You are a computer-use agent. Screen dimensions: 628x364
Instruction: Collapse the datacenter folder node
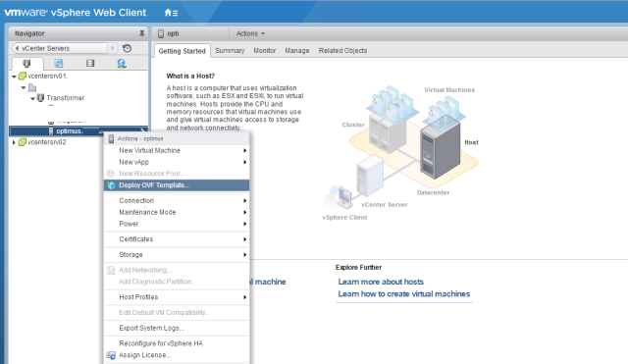pos(24,87)
